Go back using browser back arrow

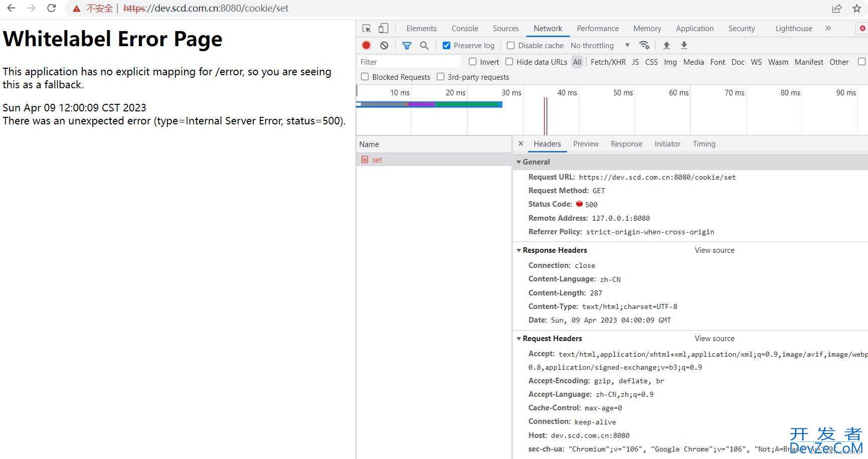pos(11,8)
